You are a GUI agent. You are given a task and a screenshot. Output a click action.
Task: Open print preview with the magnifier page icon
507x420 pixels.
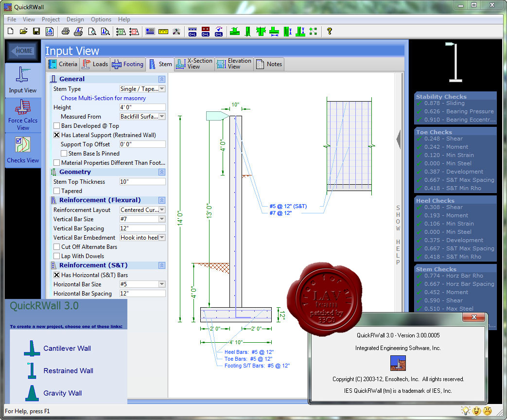[x=92, y=32]
